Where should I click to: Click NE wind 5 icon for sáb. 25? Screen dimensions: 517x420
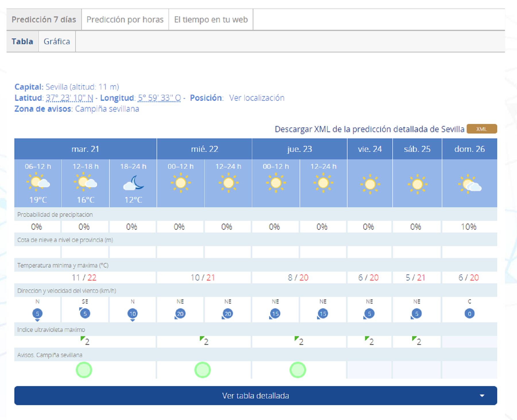coord(416,314)
